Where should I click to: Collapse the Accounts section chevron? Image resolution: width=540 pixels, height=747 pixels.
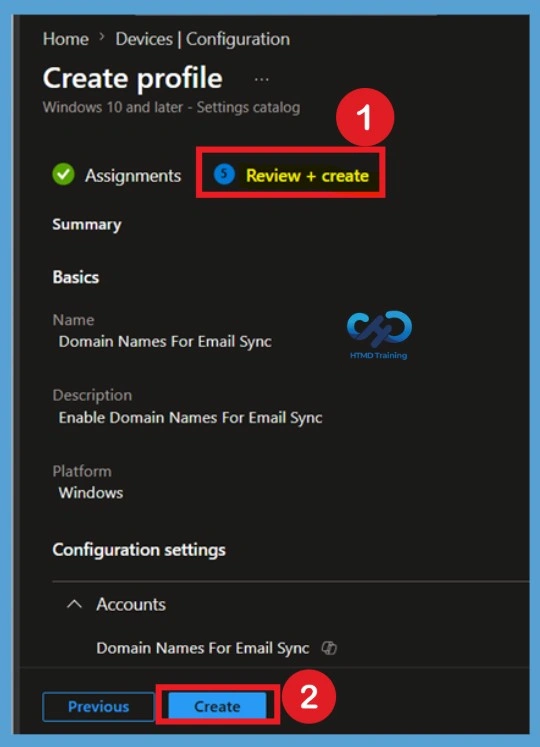point(74,605)
